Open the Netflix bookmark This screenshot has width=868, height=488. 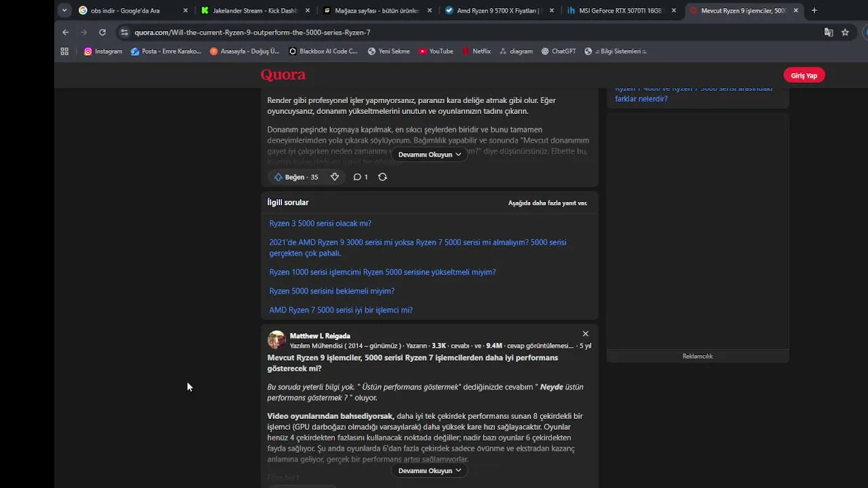(x=476, y=51)
